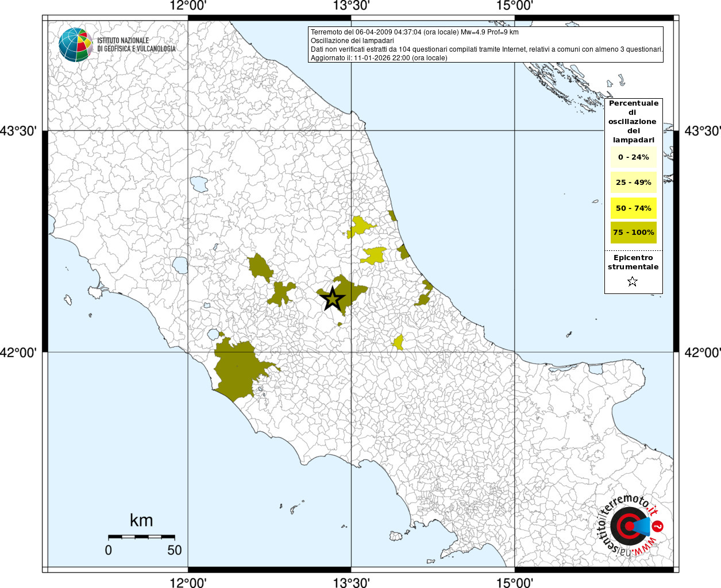Click the '50' label under the scale bar
721x588 pixels.
click(174, 550)
